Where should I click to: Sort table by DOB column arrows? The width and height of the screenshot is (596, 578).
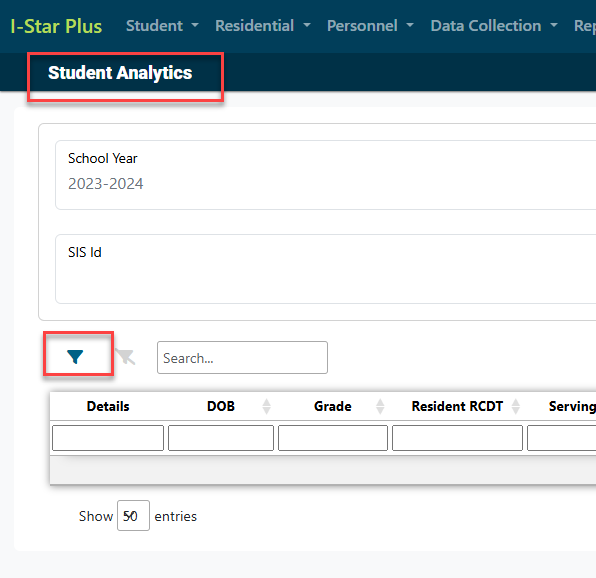(266, 406)
